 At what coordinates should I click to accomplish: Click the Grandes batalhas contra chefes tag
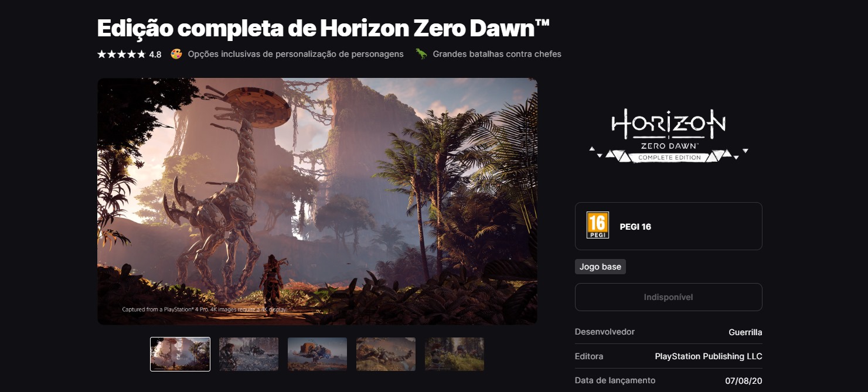pos(497,54)
